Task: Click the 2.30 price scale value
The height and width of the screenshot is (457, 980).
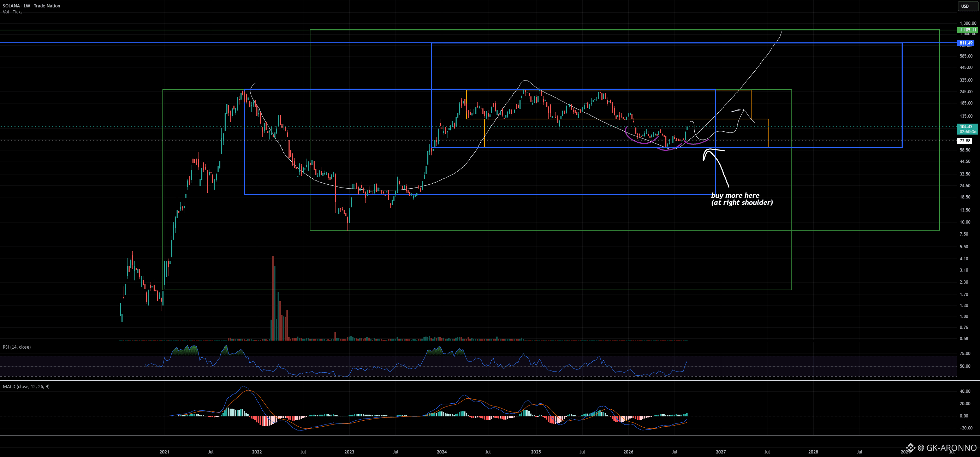Action: point(964,282)
